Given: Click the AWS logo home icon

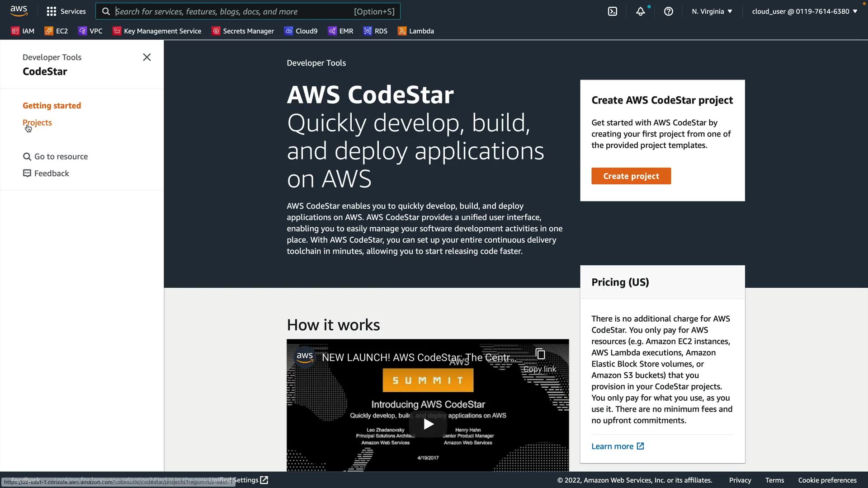Looking at the screenshot, I should pos(19,11).
